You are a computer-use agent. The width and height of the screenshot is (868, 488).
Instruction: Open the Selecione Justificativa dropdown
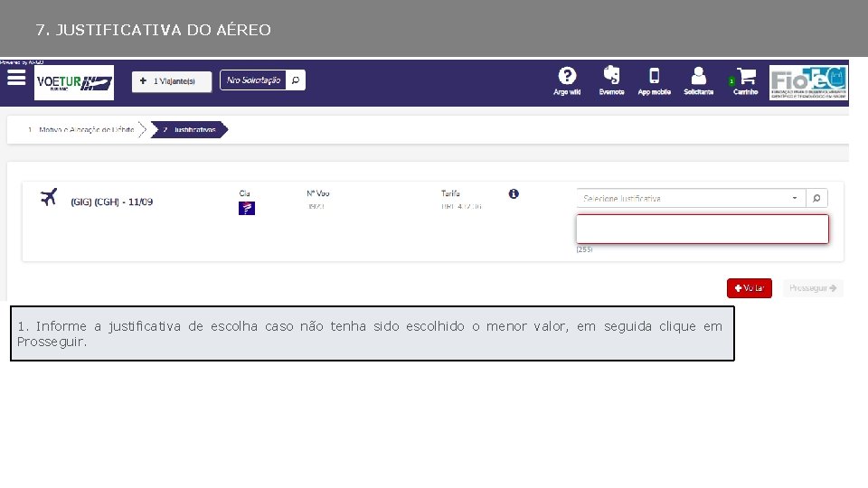click(691, 198)
